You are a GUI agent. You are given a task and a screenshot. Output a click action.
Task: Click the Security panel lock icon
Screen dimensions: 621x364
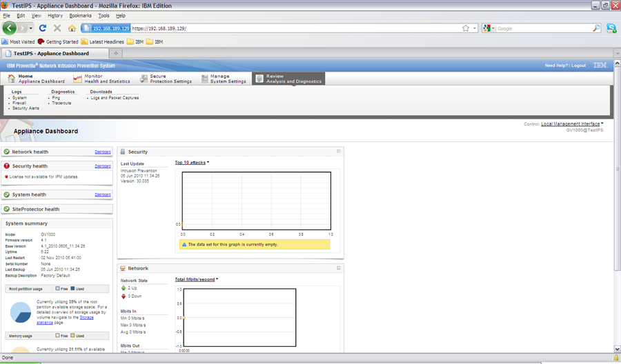(123, 152)
